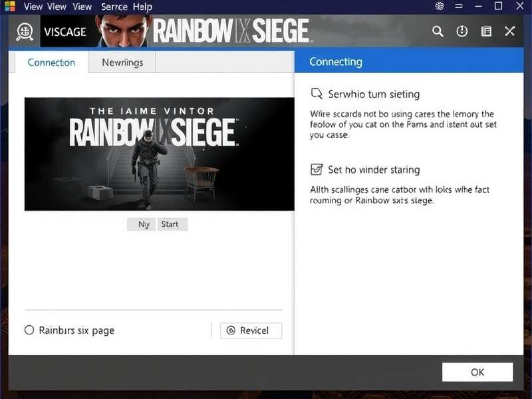The image size is (532, 399).
Task: Switch to the Newriings tab
Action: coord(122,62)
